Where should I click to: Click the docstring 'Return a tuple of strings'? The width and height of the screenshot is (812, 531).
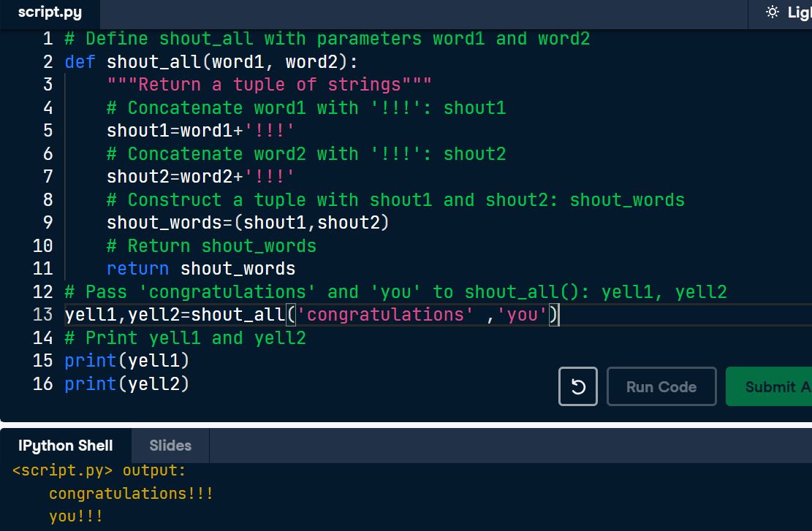(x=269, y=85)
